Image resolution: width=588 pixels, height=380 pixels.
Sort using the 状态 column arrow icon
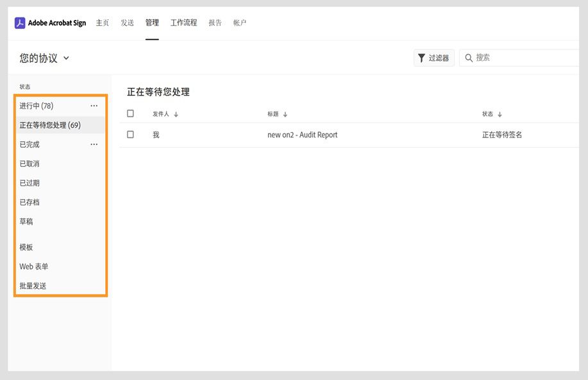[x=499, y=113]
